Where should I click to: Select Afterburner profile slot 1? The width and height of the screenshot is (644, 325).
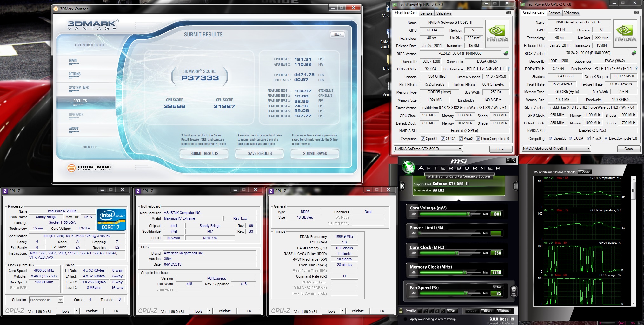(420, 311)
